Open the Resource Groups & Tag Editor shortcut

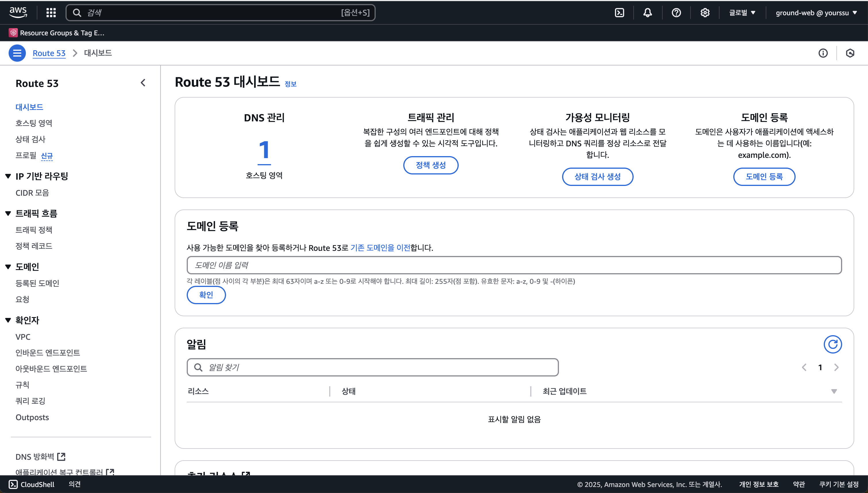pos(57,33)
